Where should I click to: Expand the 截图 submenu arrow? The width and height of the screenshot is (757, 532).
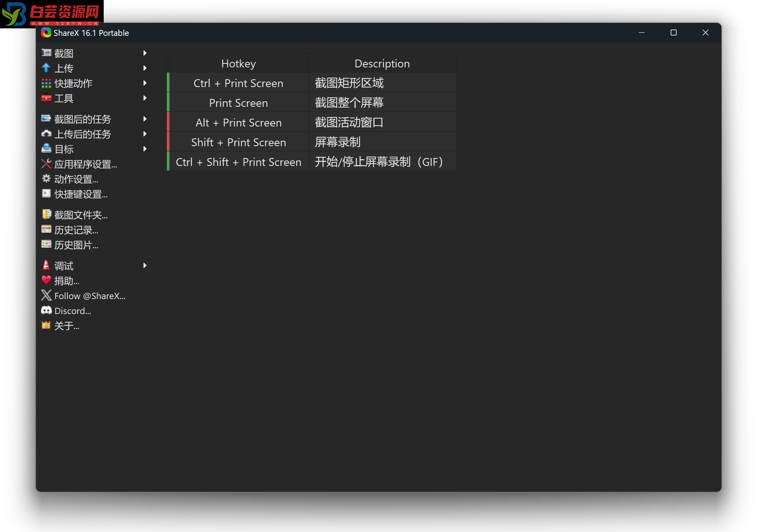coord(145,53)
